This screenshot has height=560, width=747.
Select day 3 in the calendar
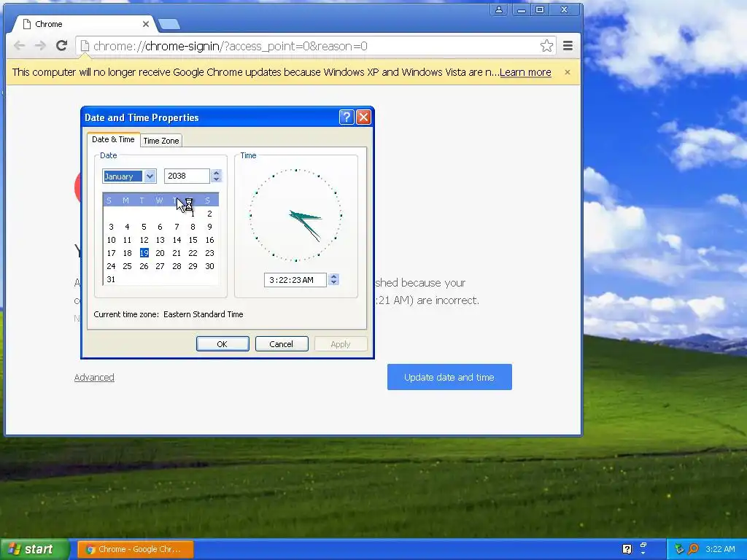(111, 227)
